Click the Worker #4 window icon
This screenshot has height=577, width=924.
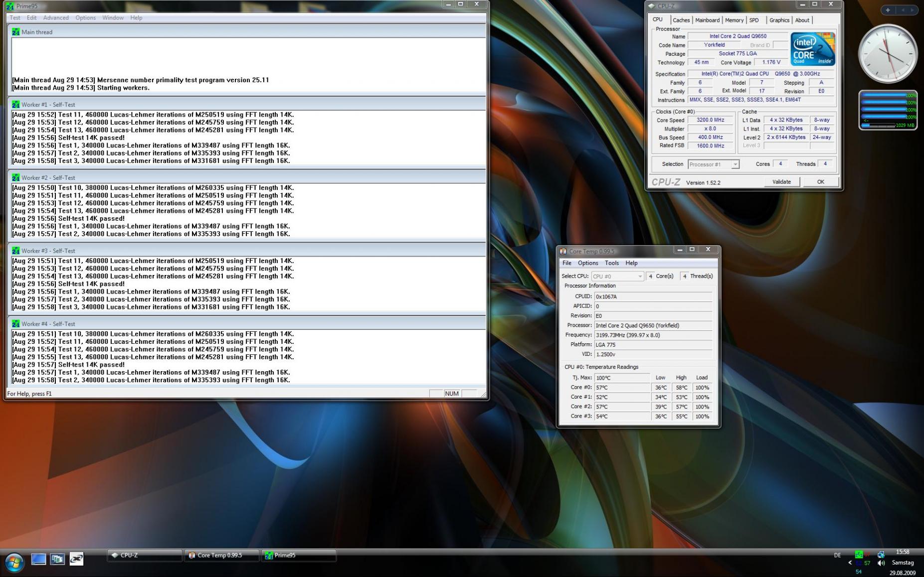(x=16, y=323)
